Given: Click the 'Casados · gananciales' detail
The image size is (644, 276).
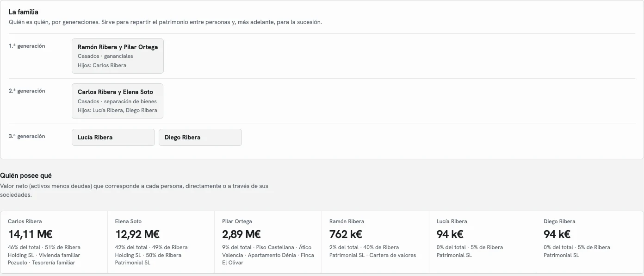Looking at the screenshot, I should (105, 56).
